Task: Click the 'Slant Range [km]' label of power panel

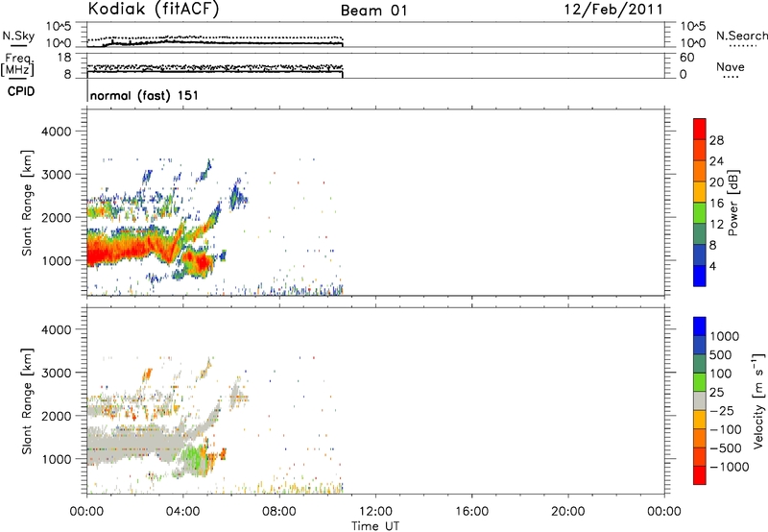Action: coord(27,203)
